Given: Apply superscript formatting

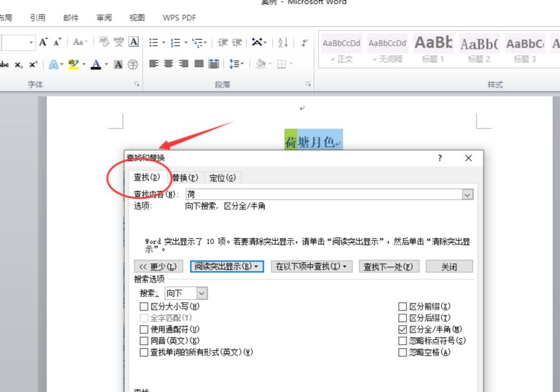Looking at the screenshot, I should pyautogui.click(x=32, y=64).
